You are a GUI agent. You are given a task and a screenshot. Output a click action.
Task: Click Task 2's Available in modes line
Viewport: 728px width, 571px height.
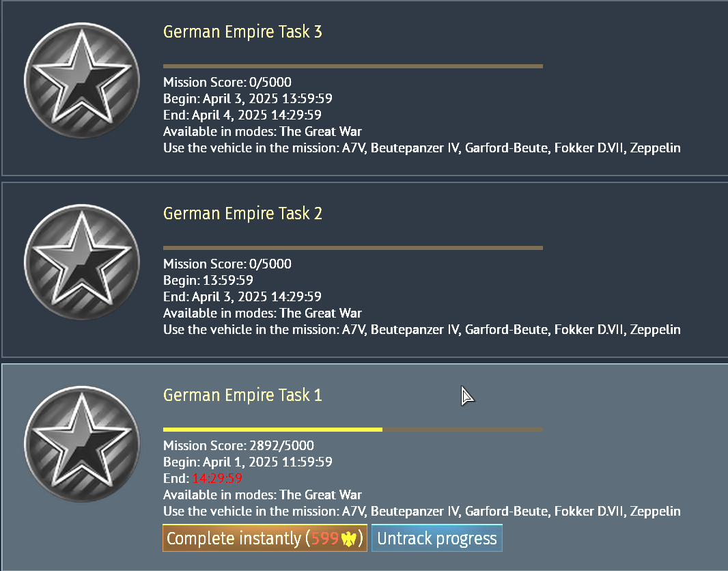point(262,314)
